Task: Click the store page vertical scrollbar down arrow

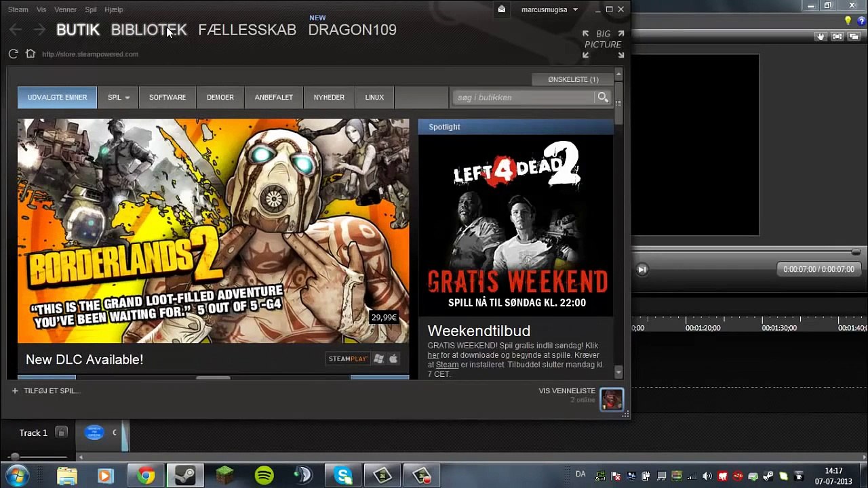Action: pyautogui.click(x=618, y=372)
